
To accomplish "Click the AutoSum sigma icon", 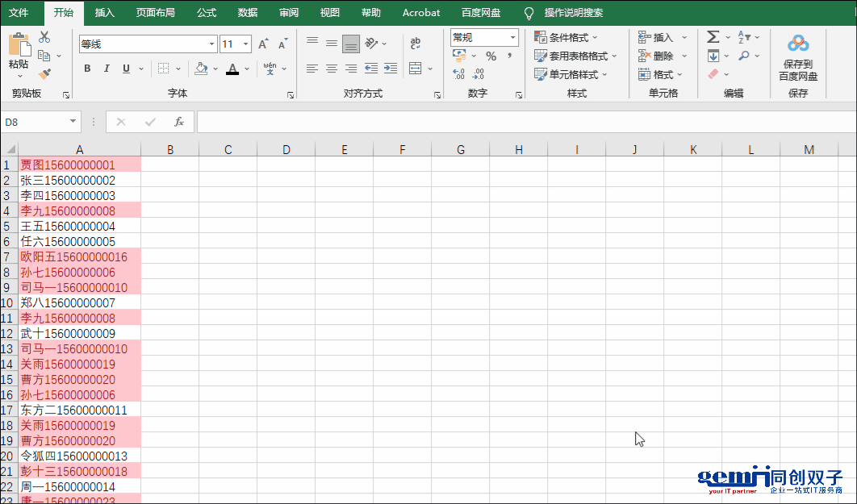I will tap(713, 37).
